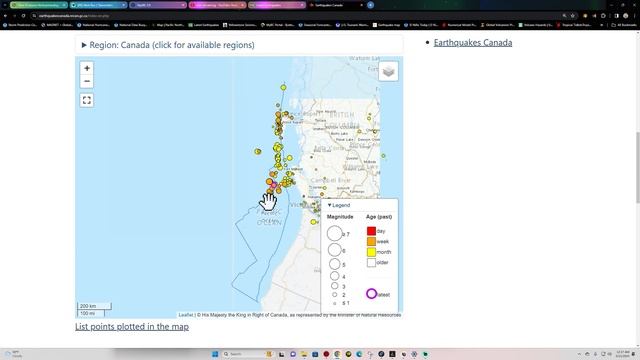
Task: Open the Leaflet attribution link
Action: click(186, 315)
